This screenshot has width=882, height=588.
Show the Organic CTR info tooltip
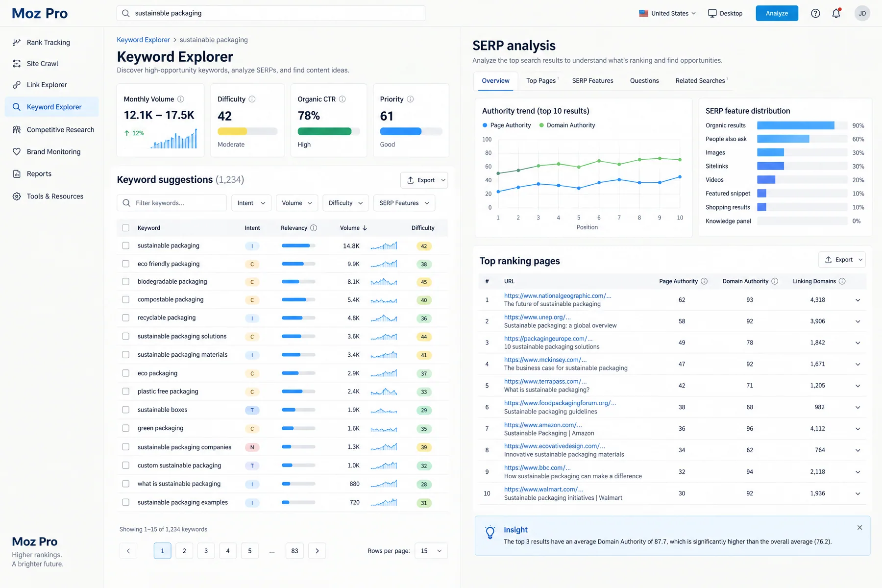point(343,99)
